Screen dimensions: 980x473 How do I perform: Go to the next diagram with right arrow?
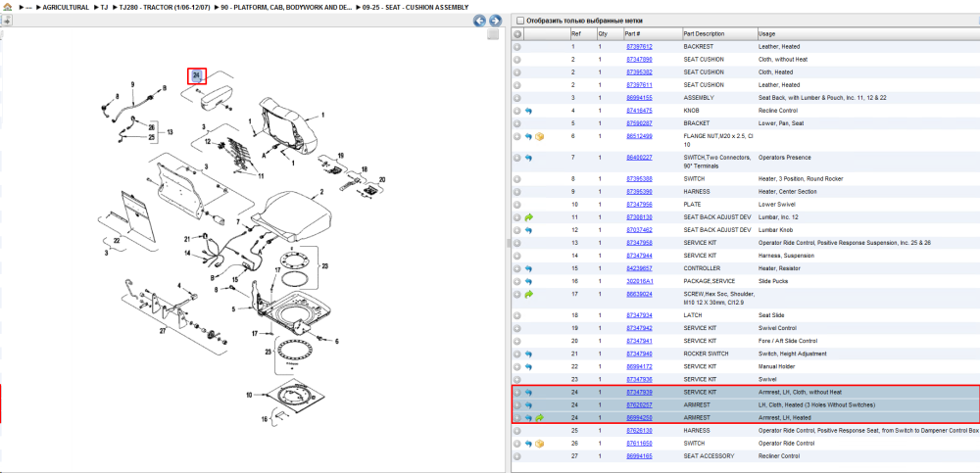tap(495, 21)
